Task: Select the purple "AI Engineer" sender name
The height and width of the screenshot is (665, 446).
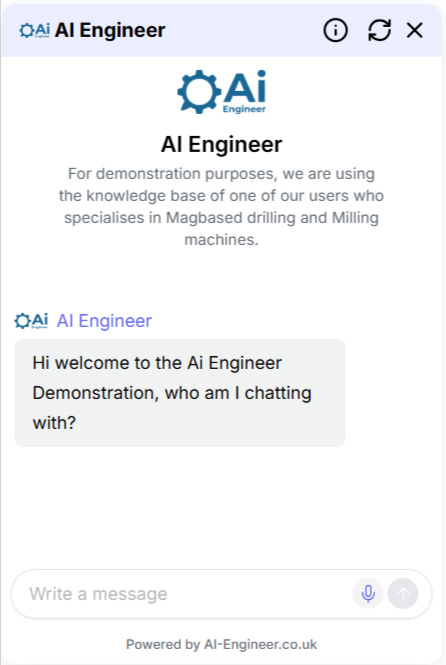Action: (x=104, y=321)
